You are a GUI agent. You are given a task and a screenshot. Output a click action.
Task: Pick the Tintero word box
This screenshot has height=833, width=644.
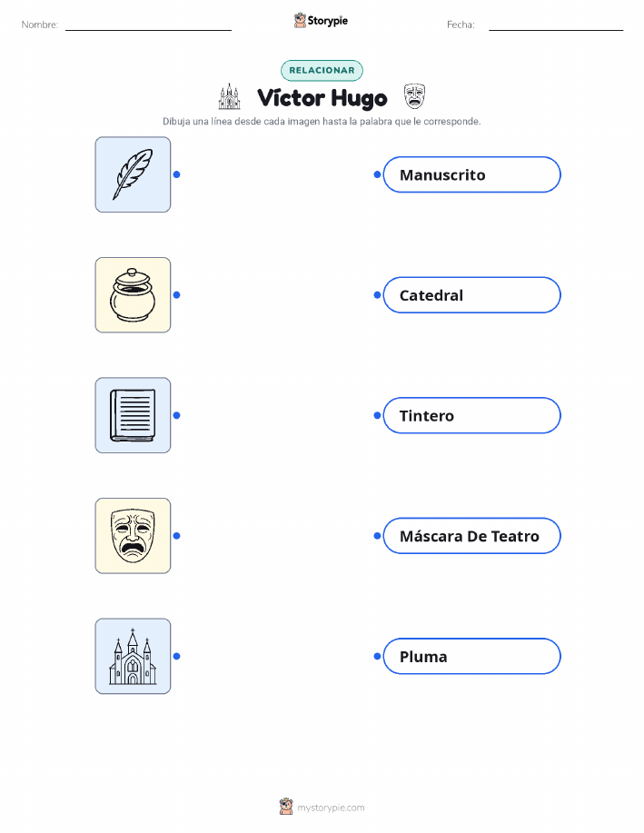pos(471,415)
